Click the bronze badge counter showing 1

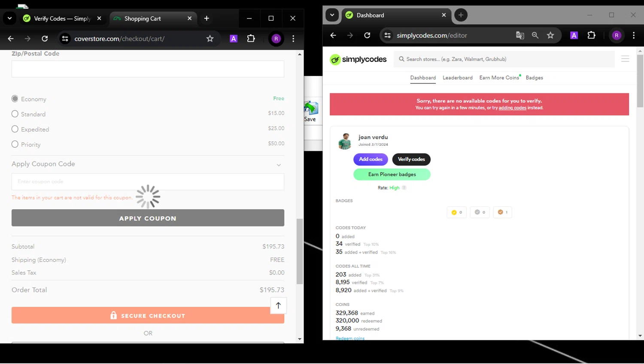click(502, 212)
